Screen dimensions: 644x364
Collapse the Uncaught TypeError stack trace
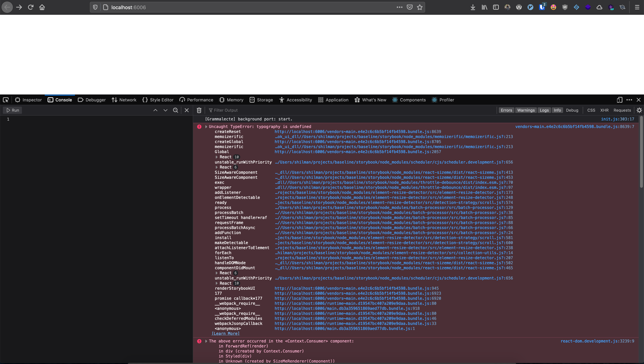click(x=206, y=127)
